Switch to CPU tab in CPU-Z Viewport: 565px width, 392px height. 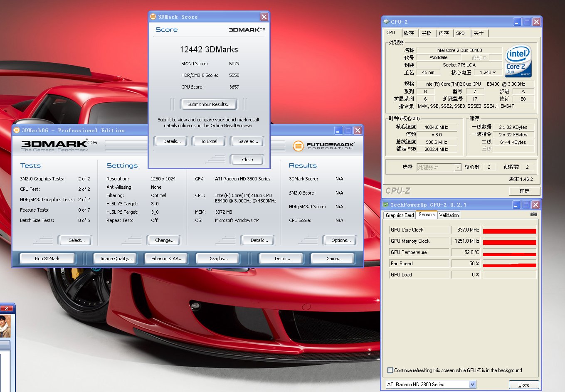(x=391, y=32)
